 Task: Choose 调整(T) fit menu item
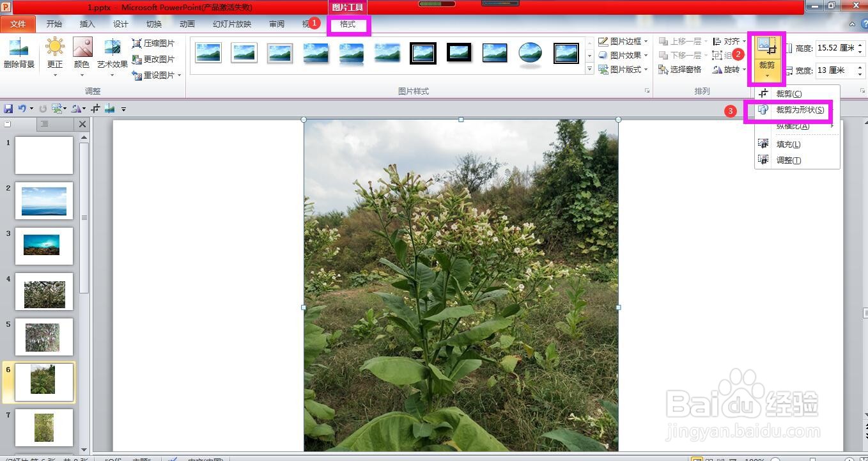pyautogui.click(x=796, y=160)
